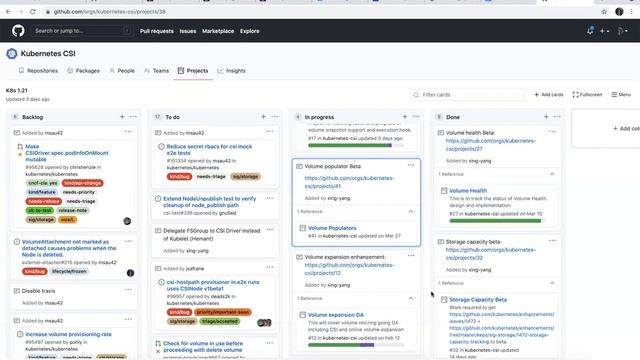Reload the page
Viewport: 640px width, 360px height.
pos(33,12)
